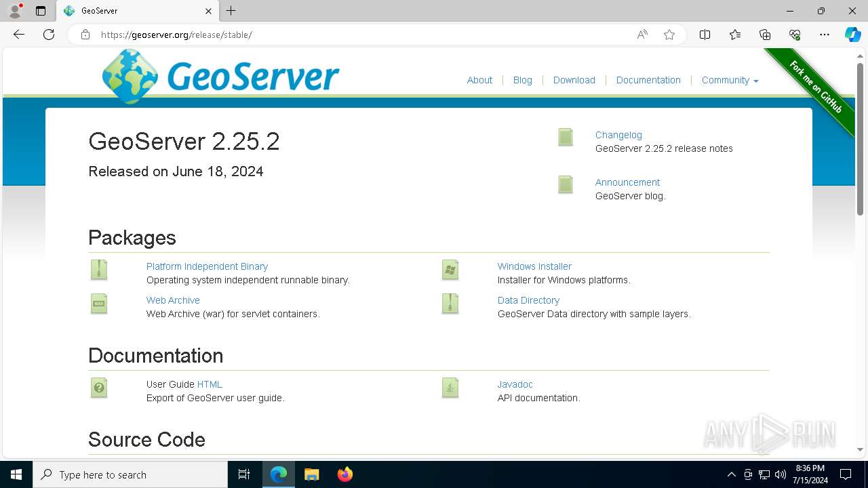Viewport: 868px width, 488px height.
Task: Open the Collections icon
Action: [765, 35]
